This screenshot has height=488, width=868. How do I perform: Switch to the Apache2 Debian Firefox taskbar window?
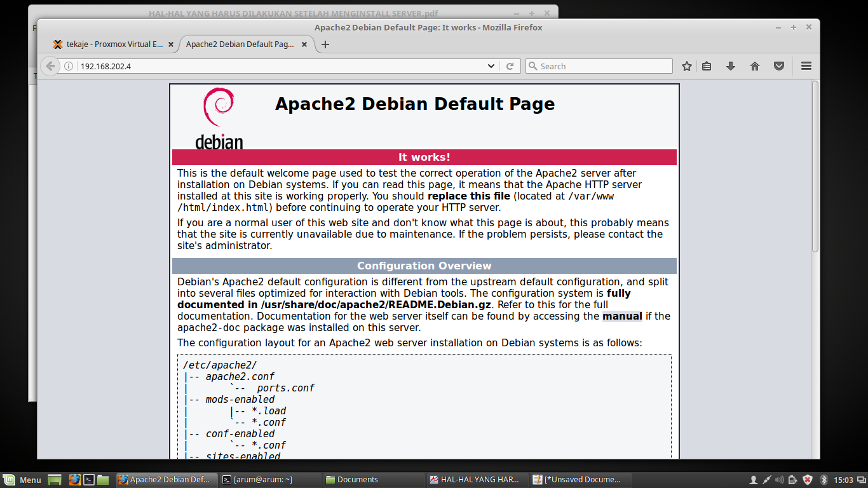tap(166, 480)
